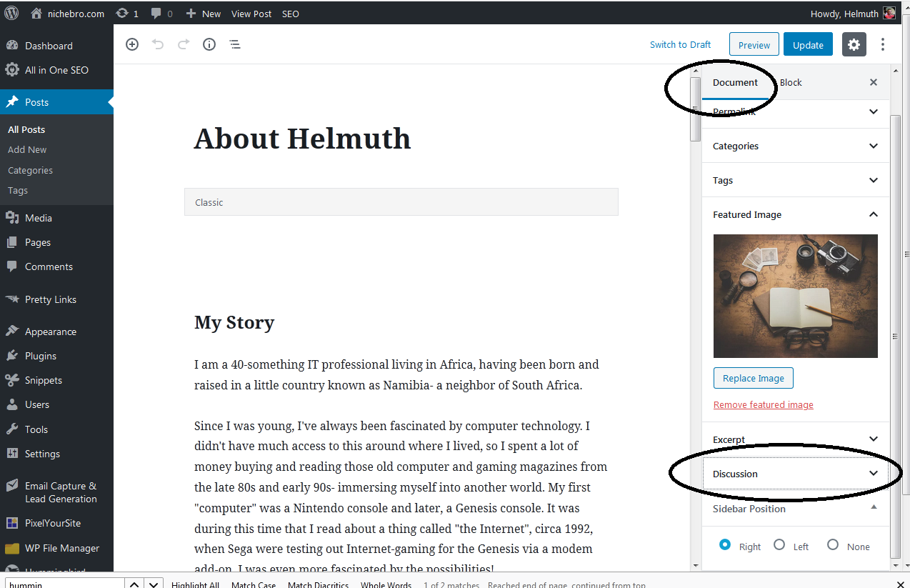Toggle Match Case in find bar

point(254,584)
